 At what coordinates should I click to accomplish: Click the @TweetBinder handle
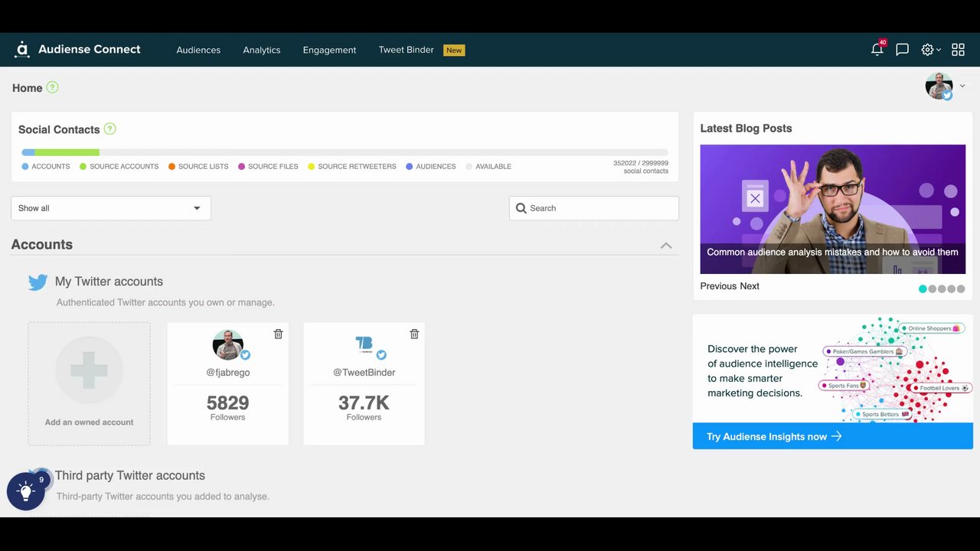click(364, 373)
